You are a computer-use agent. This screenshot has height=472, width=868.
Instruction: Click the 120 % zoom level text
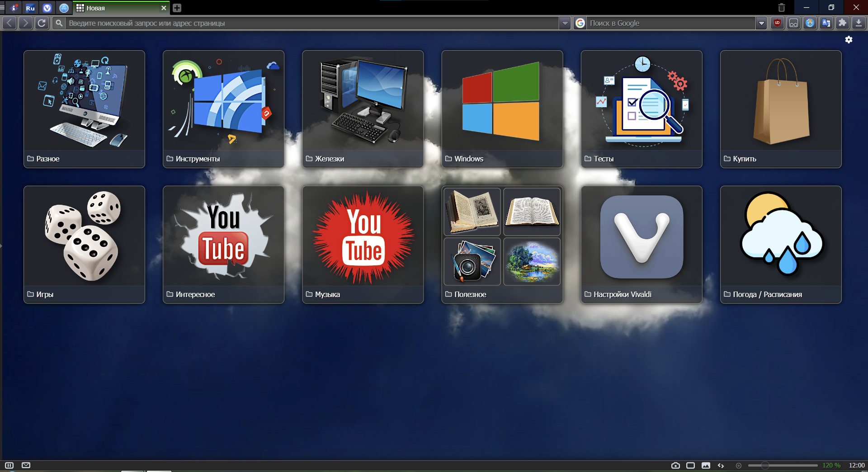(x=831, y=465)
